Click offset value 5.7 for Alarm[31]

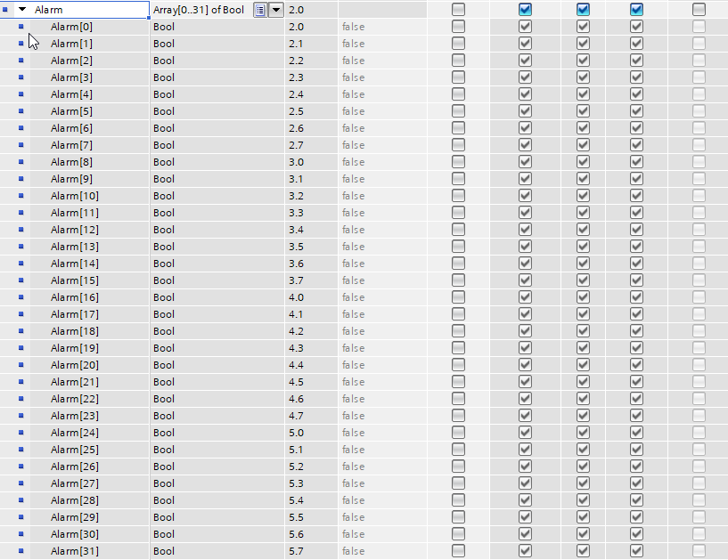pyautogui.click(x=296, y=551)
